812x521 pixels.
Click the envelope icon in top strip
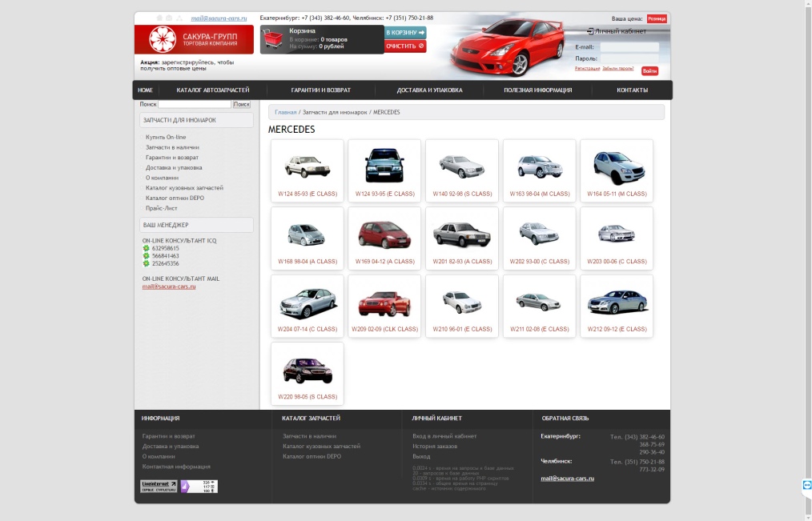(169, 18)
